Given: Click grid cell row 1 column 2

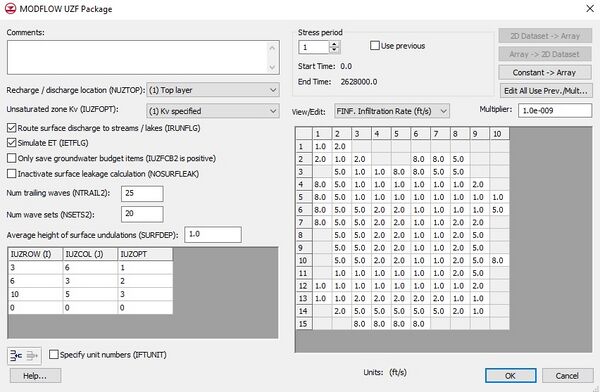Looking at the screenshot, I should coord(342,146).
